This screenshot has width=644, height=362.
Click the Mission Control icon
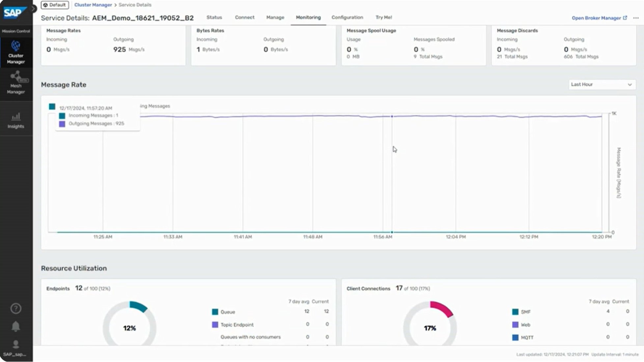pos(15,31)
